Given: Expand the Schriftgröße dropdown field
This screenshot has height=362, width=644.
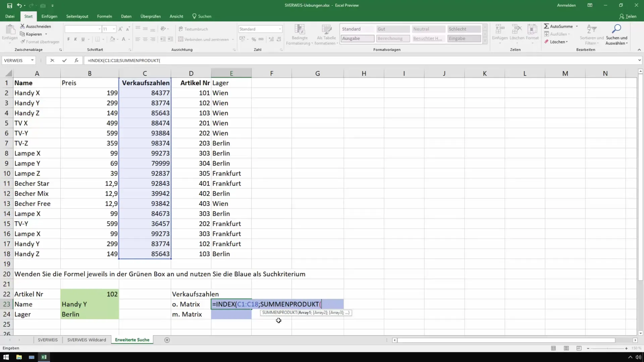Looking at the screenshot, I should click(114, 29).
